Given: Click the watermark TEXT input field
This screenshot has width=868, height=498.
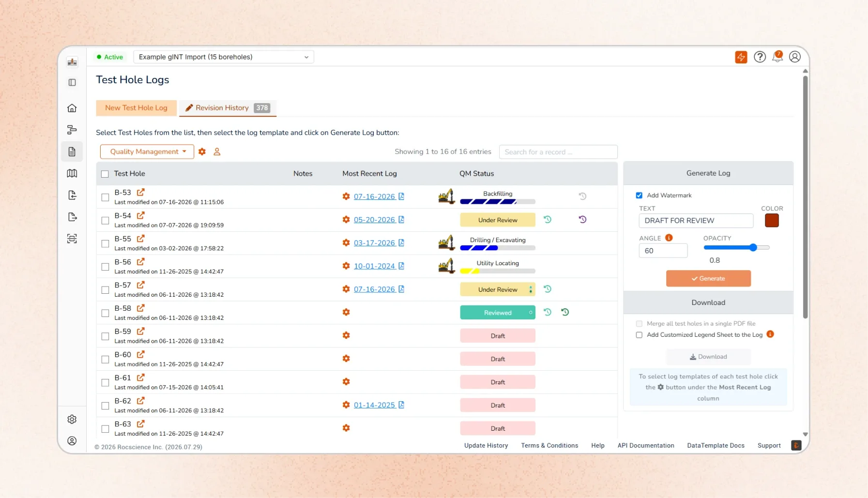Looking at the screenshot, I should pyautogui.click(x=696, y=220).
